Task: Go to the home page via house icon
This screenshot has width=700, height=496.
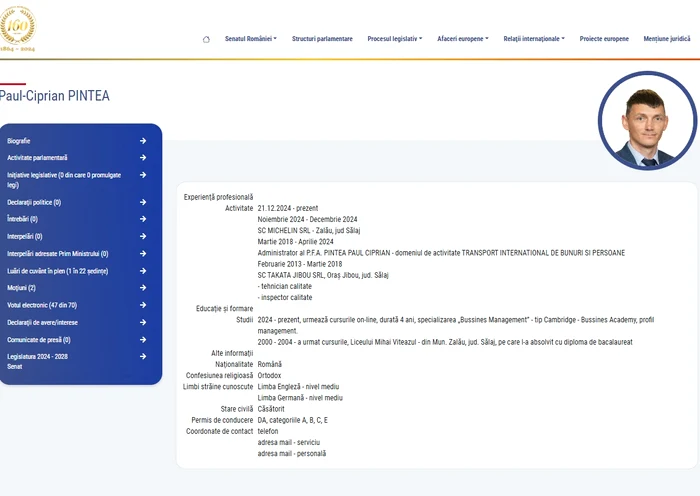Action: click(x=206, y=39)
